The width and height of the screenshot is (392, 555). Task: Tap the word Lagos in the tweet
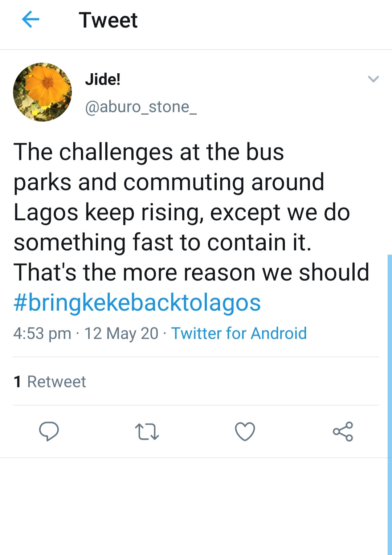click(x=46, y=213)
